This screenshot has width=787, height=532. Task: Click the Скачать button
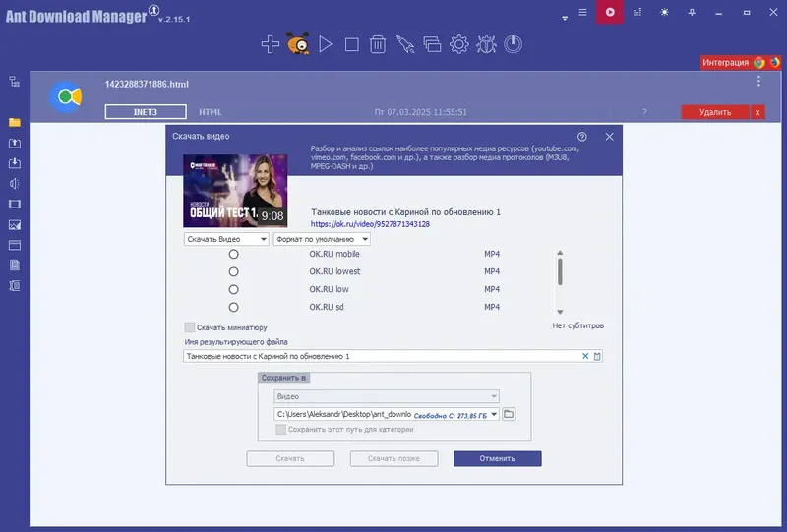pyautogui.click(x=290, y=458)
